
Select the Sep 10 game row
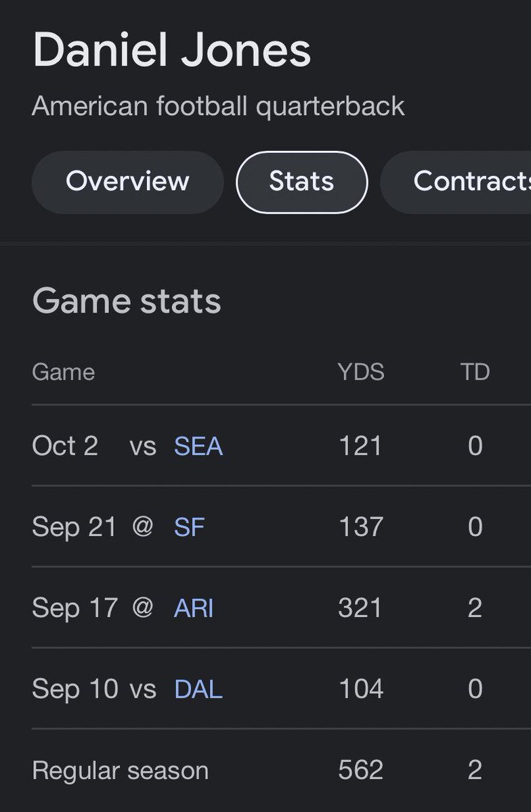click(281, 690)
